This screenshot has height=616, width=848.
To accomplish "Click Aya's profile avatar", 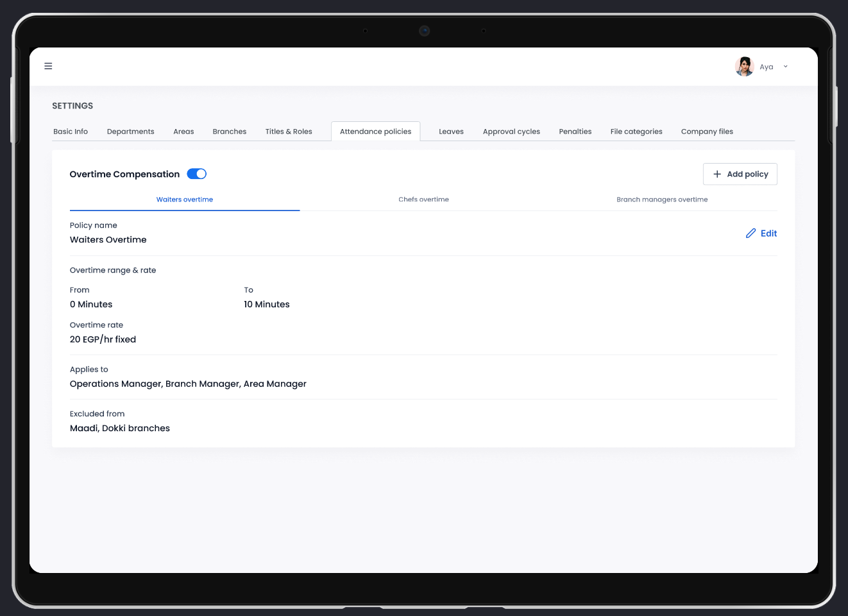I will click(744, 67).
